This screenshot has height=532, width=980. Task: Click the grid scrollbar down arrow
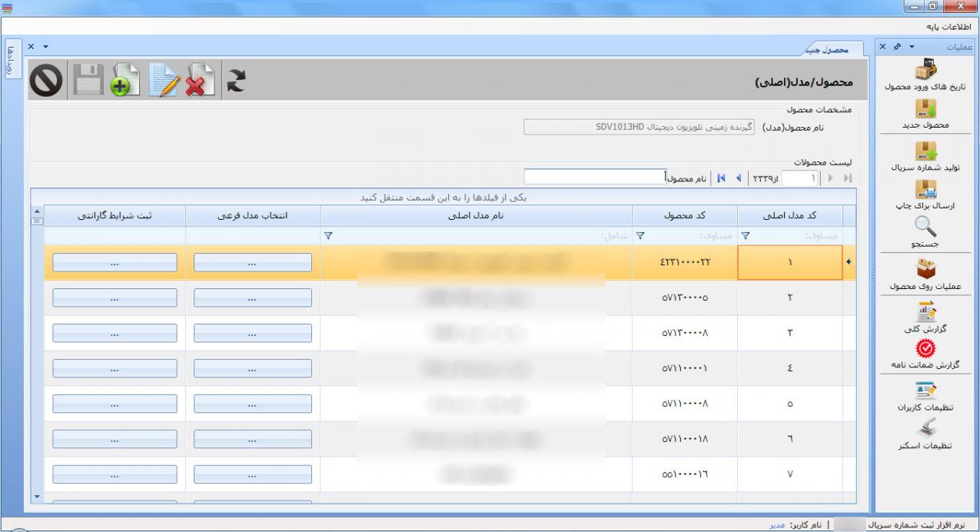[36, 498]
